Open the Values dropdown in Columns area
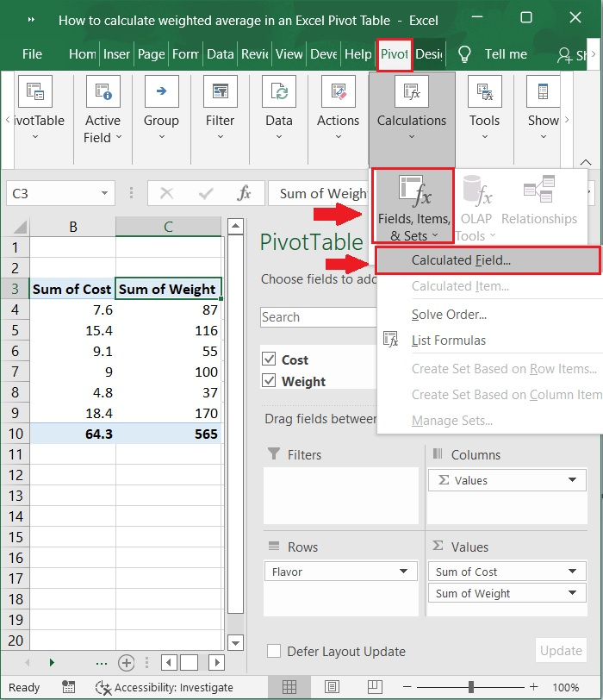 click(572, 480)
